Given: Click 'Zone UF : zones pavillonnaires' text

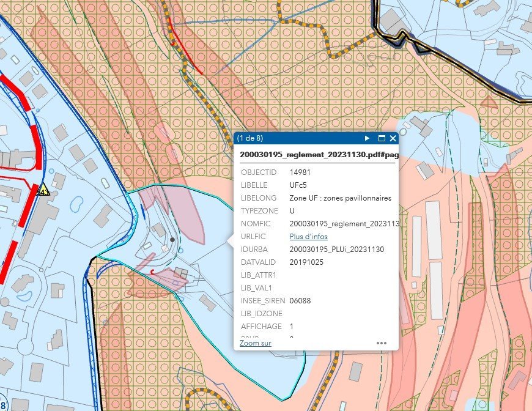Looking at the screenshot, I should pos(340,198).
